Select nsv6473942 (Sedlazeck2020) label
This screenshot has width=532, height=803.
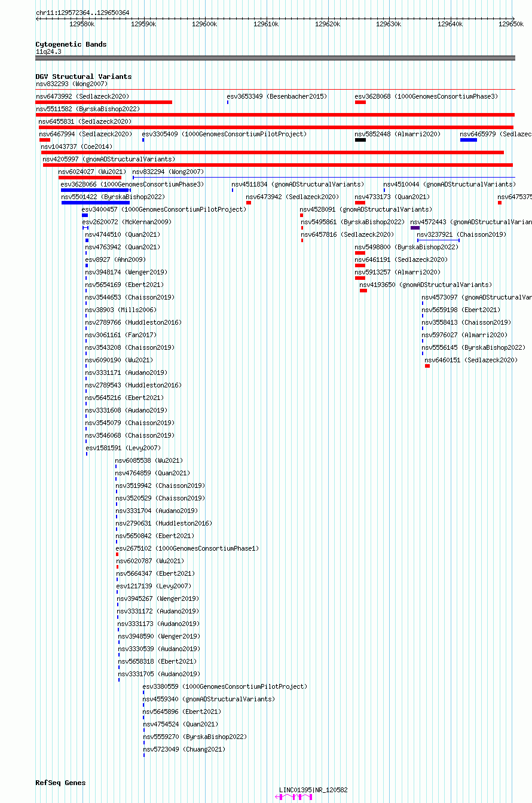(293, 197)
